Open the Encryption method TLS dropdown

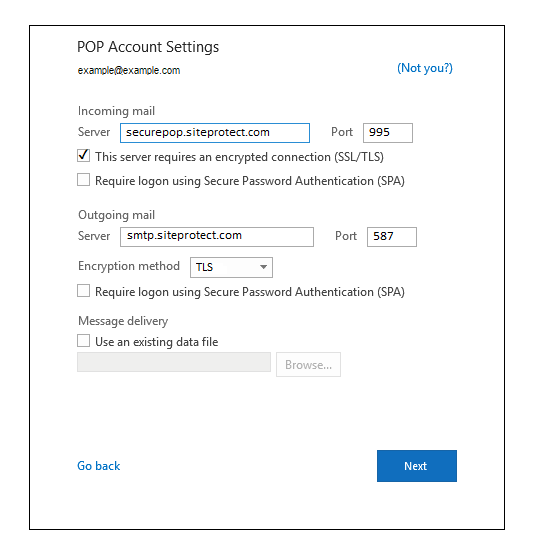coord(231,267)
